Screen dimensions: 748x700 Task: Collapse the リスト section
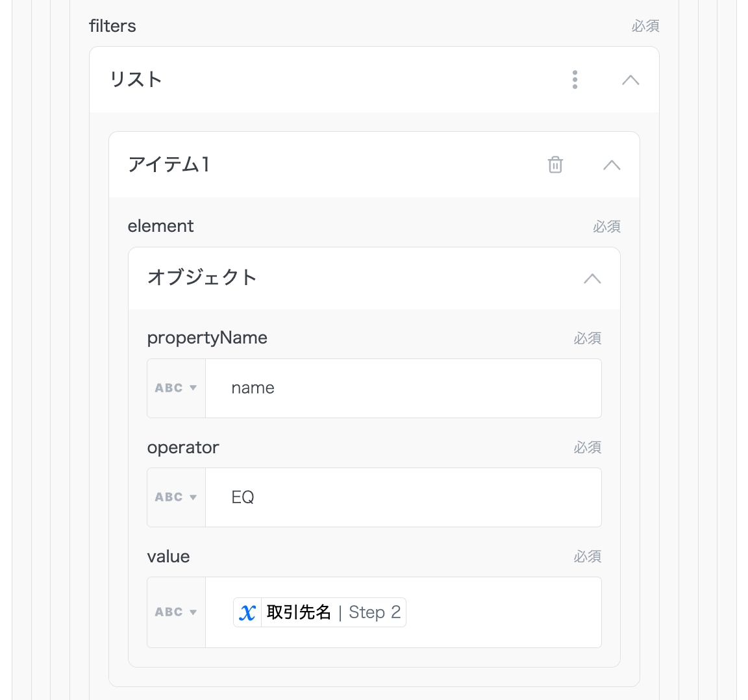(630, 80)
